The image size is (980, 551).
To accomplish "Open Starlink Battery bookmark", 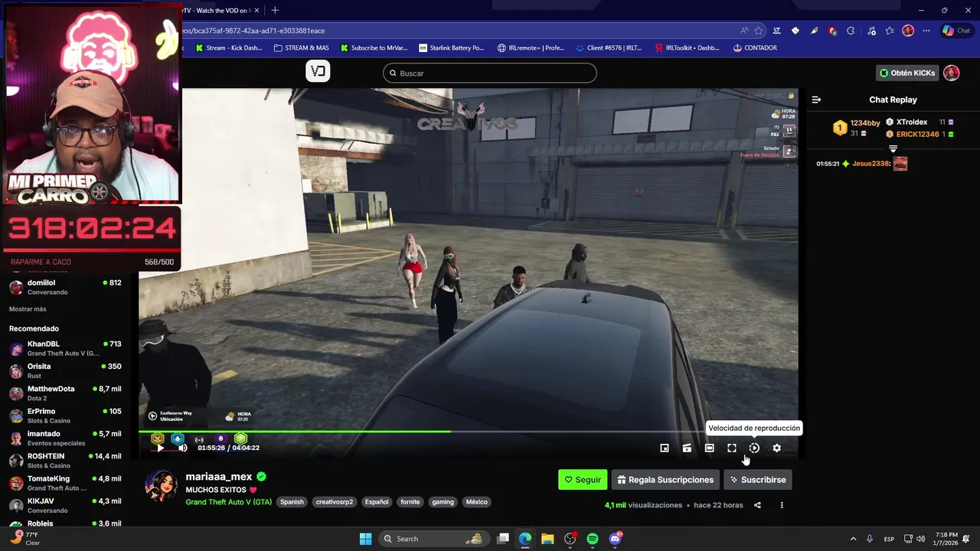I will (x=452, y=47).
